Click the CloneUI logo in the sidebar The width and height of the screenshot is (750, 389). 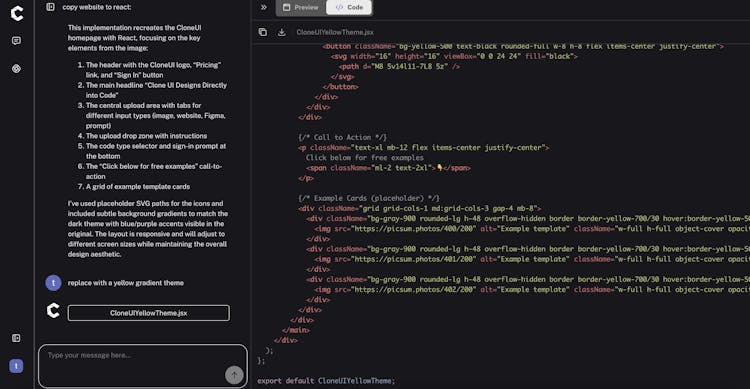[17, 13]
